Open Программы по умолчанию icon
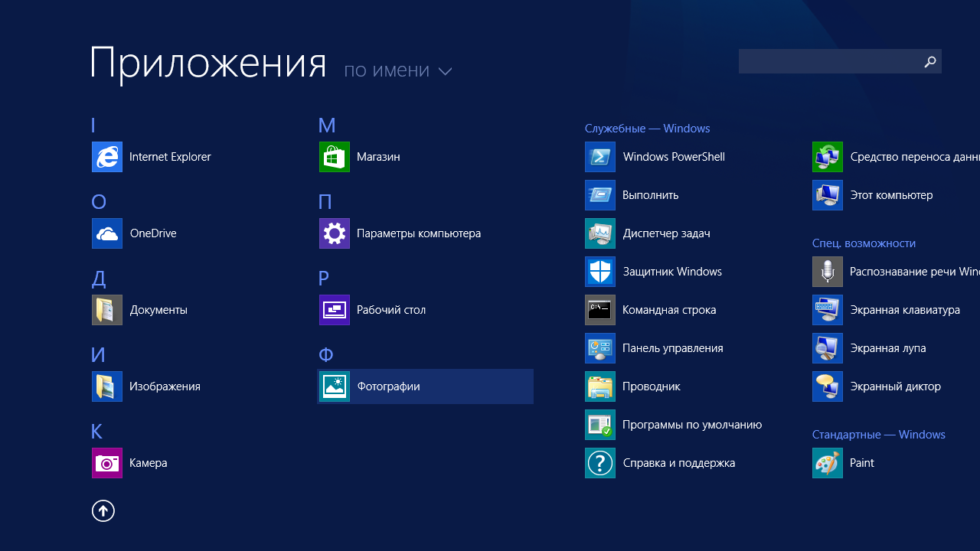 (x=600, y=425)
